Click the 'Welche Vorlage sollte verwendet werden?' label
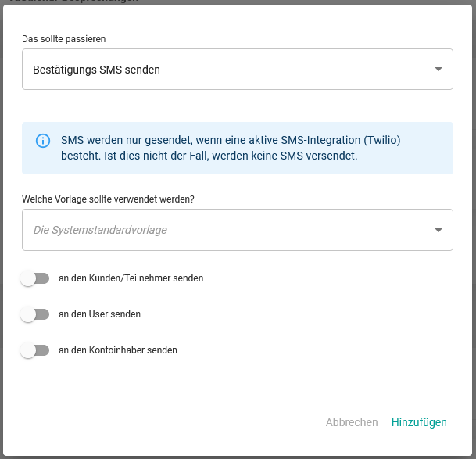The image size is (476, 459). point(108,199)
